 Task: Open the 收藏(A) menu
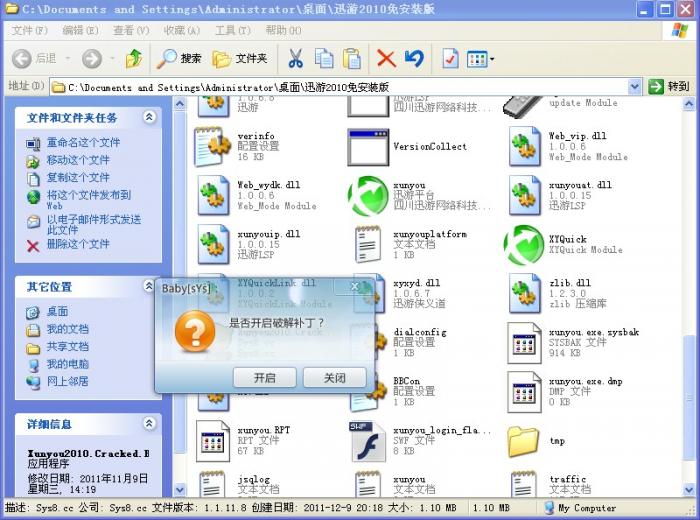tap(182, 30)
